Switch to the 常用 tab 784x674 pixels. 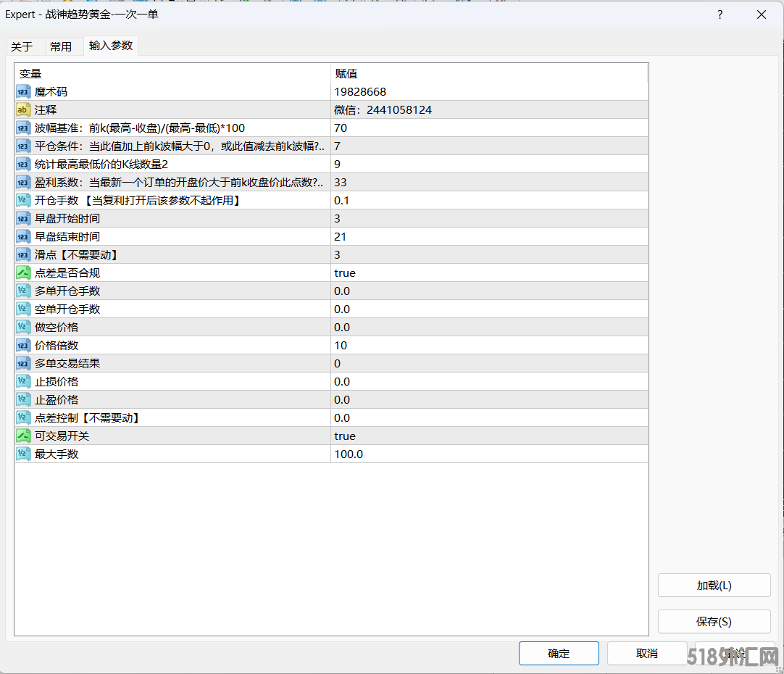(63, 46)
